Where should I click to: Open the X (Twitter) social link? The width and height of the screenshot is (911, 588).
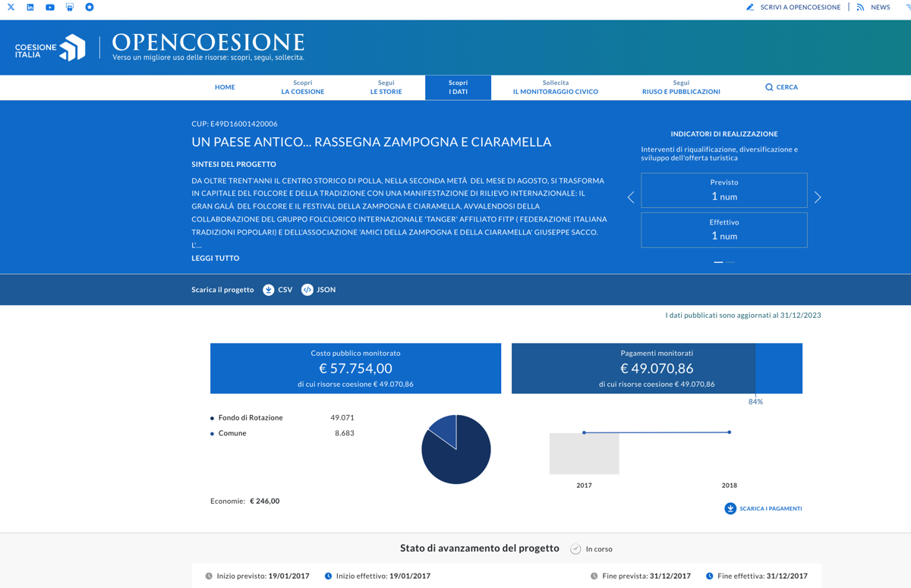[x=11, y=7]
